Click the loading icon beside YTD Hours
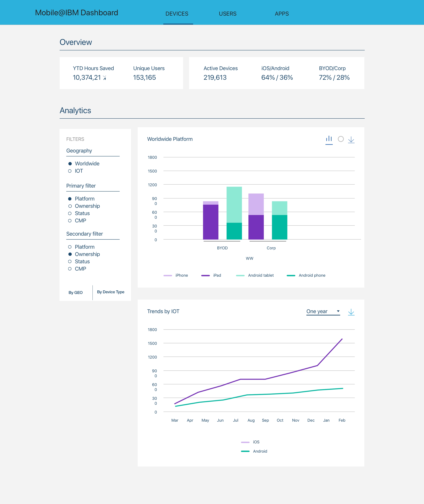The image size is (424, 504). point(104,77)
